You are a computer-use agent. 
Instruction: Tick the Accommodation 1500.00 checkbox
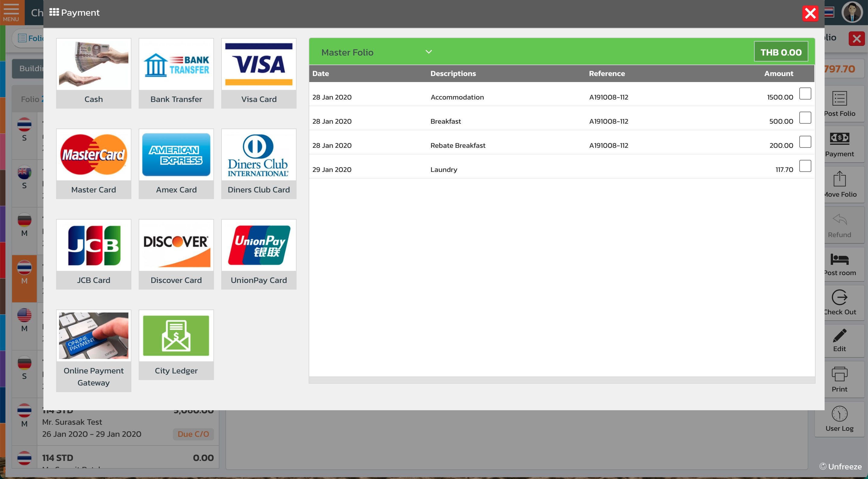pyautogui.click(x=805, y=94)
